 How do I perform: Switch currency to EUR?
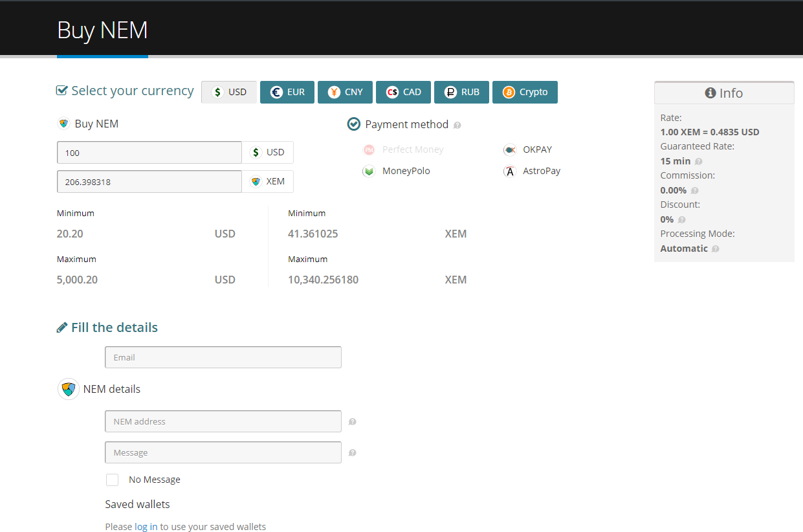(287, 92)
